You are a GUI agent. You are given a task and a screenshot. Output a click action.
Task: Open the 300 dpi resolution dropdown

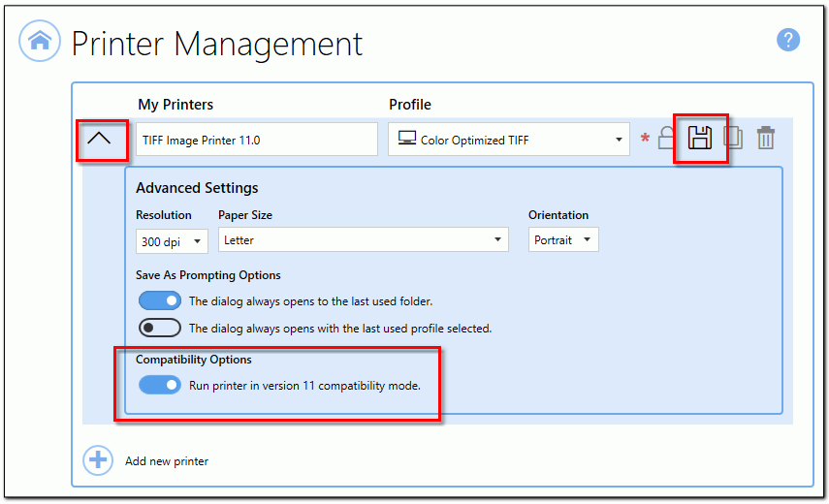(172, 241)
